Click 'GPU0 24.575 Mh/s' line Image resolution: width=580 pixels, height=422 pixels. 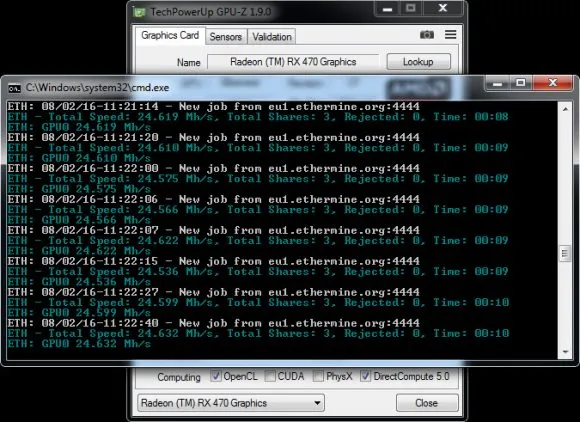[79, 189]
